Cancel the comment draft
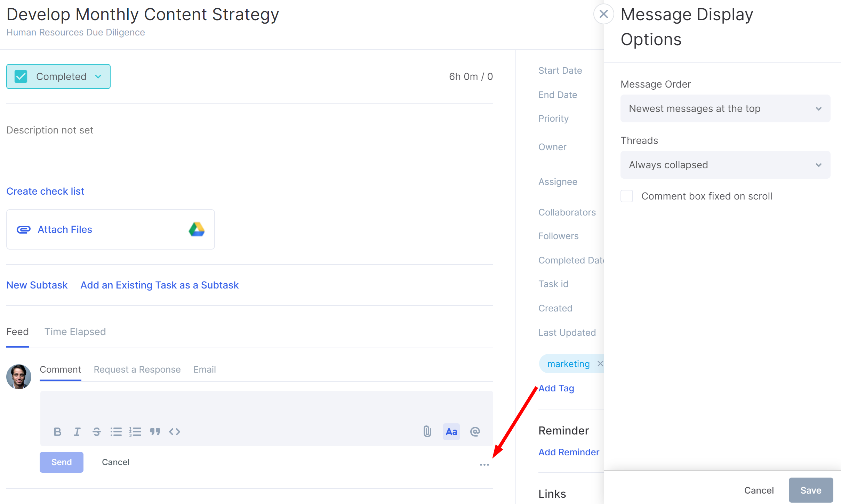This screenshot has width=841, height=504. (115, 462)
